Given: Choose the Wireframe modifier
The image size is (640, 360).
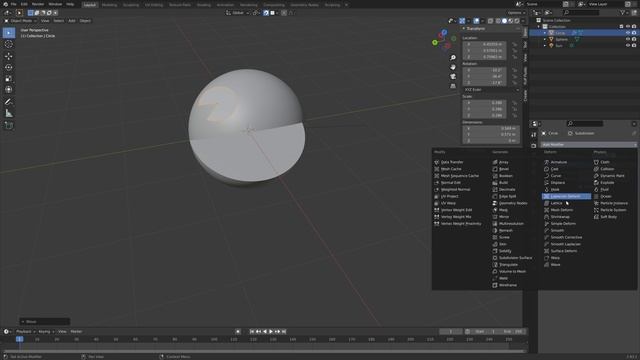Looking at the screenshot, I should [507, 285].
